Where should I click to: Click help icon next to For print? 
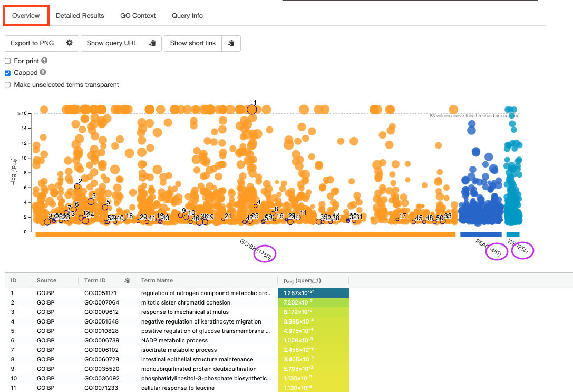pos(45,61)
